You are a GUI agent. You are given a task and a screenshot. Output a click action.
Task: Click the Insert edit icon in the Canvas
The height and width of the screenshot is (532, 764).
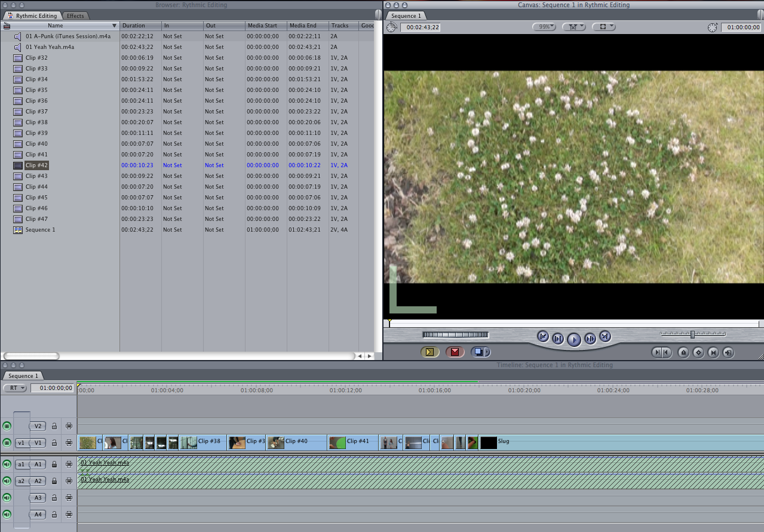point(429,352)
